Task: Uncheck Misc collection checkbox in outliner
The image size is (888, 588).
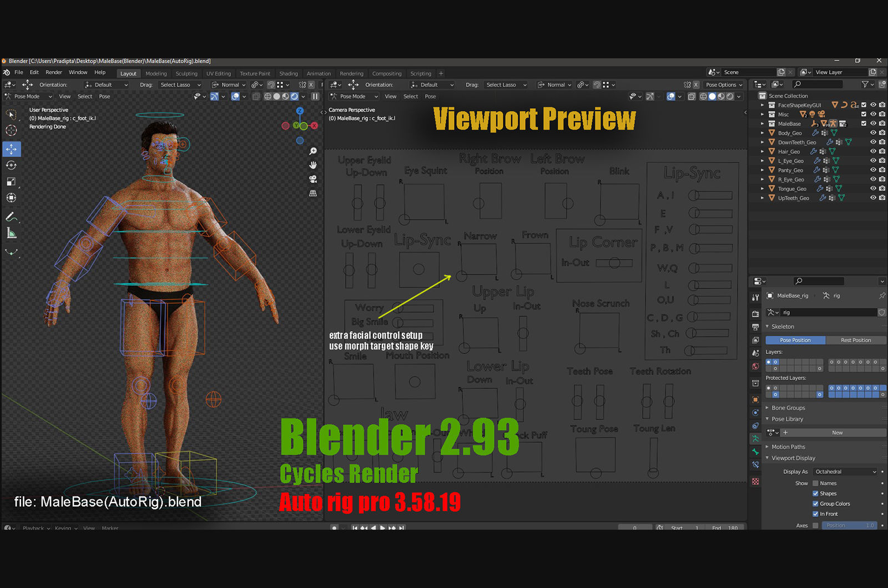Action: point(864,114)
